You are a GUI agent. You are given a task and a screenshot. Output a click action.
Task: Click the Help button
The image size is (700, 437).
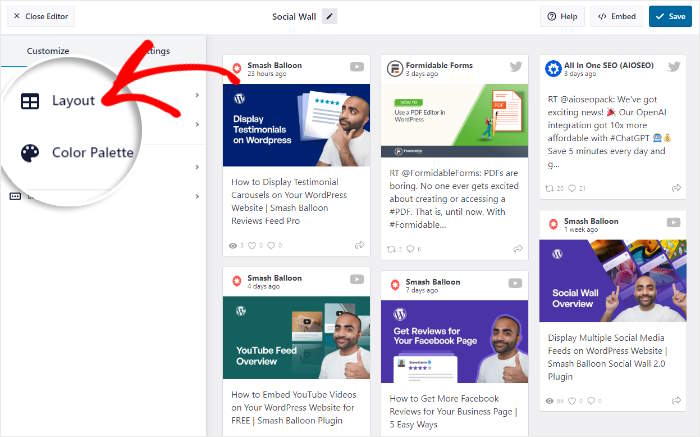point(562,16)
